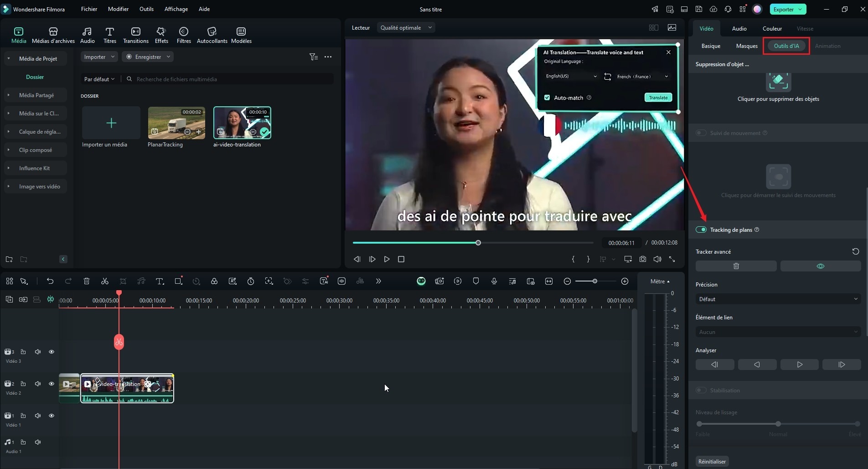
Task: Hide the Vidéo 1 track
Action: (x=52, y=416)
